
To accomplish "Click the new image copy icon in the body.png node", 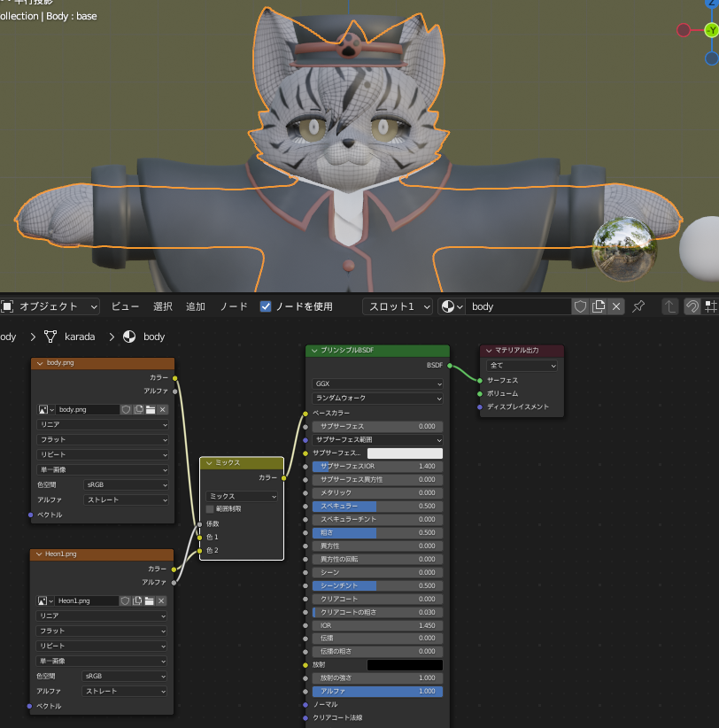I will click(x=138, y=409).
